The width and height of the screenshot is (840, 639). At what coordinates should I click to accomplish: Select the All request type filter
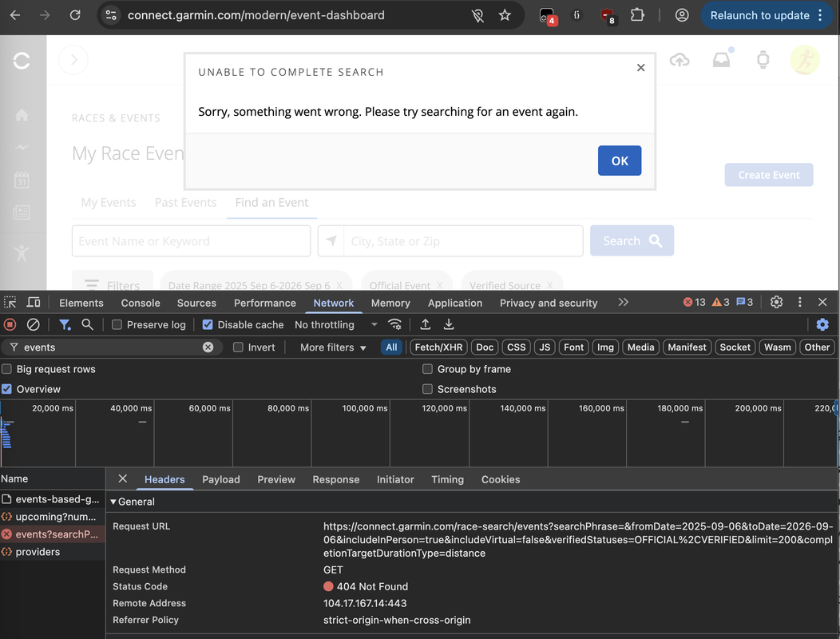[x=391, y=347]
